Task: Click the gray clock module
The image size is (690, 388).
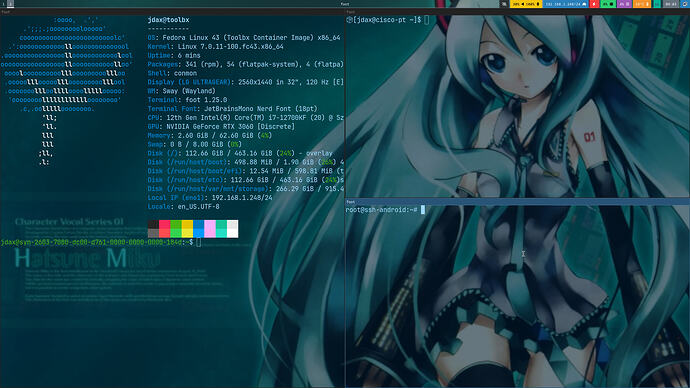Action: [x=671, y=4]
